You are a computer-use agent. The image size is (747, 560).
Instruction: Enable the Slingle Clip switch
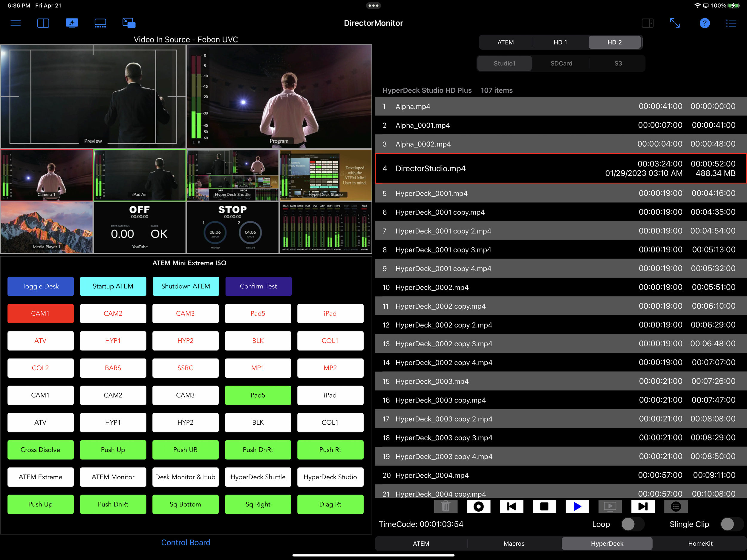(x=731, y=524)
